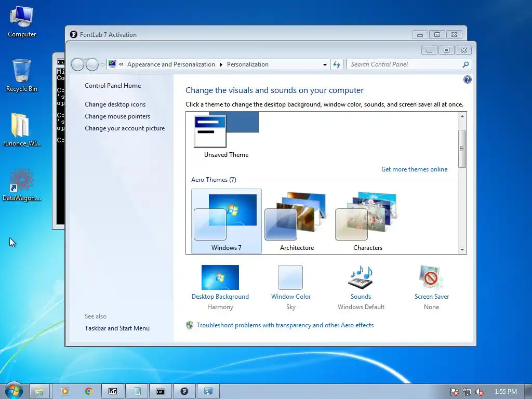The height and width of the screenshot is (399, 532).
Task: Open the Sounds keyboard icon
Action: coord(361,277)
